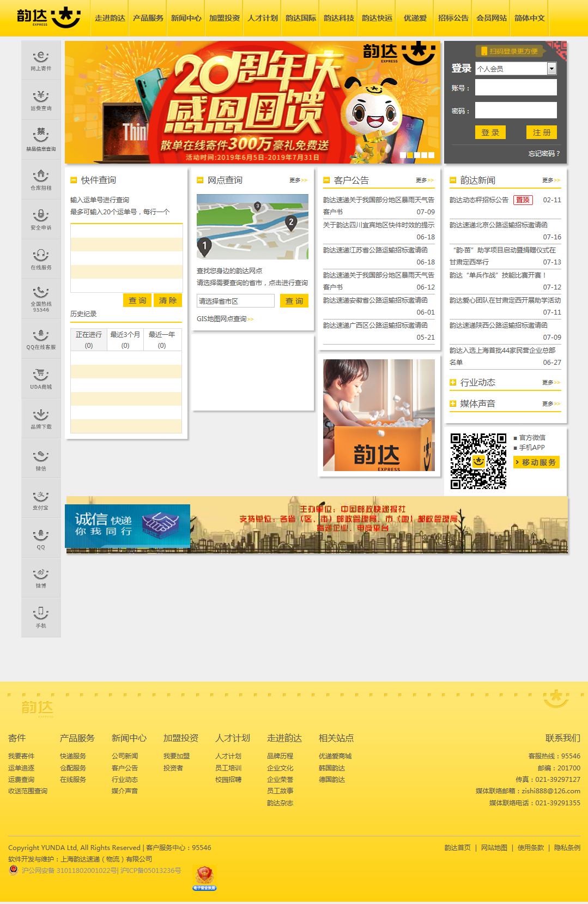Click the police badge icon beside 沪公网安备
Image resolution: width=588 pixels, height=904 pixels.
click(x=14, y=870)
